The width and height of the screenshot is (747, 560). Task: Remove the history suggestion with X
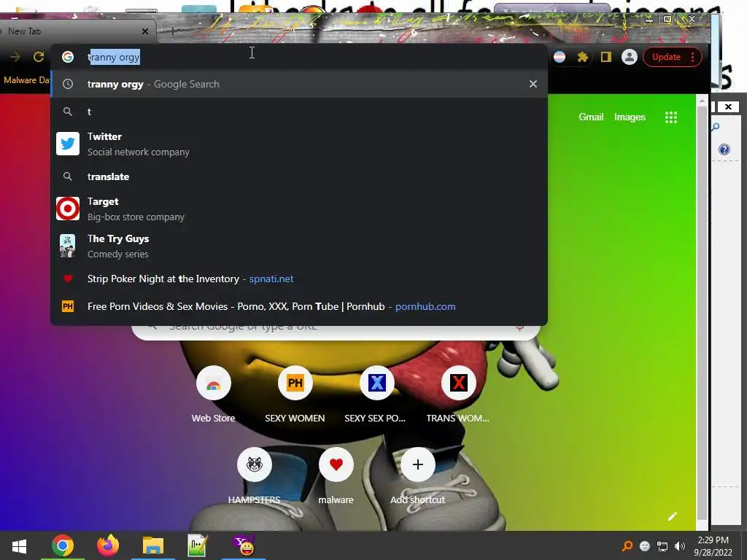(533, 84)
